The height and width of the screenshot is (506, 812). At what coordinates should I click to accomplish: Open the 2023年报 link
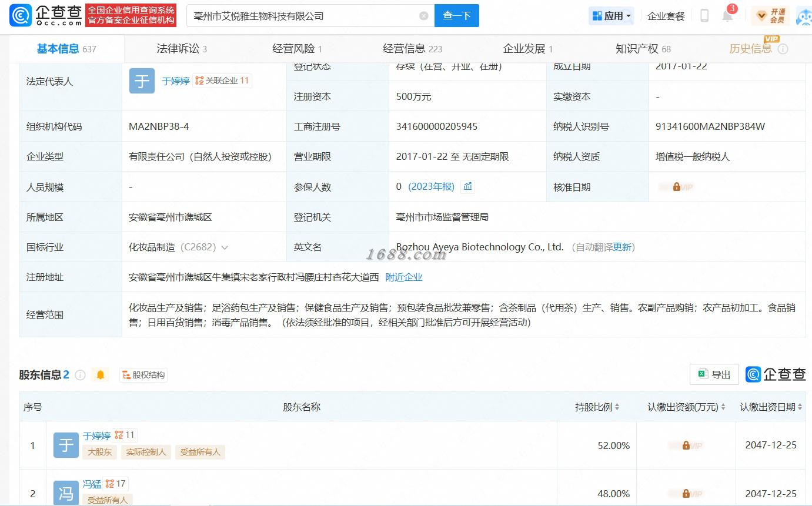pyautogui.click(x=431, y=187)
